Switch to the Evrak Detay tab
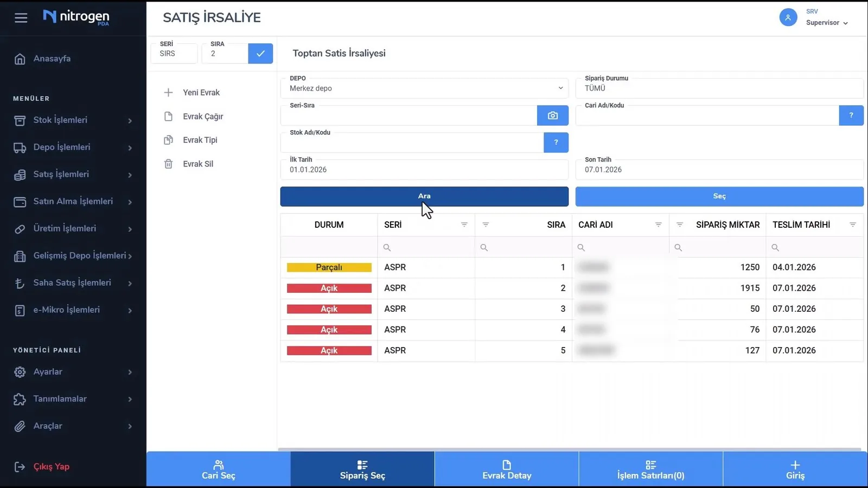The width and height of the screenshot is (868, 488). coord(507,470)
